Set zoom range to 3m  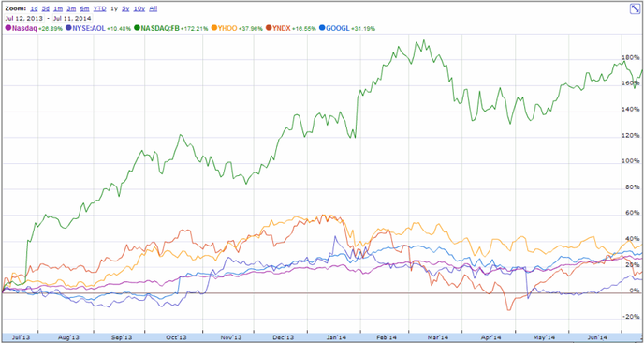71,8
